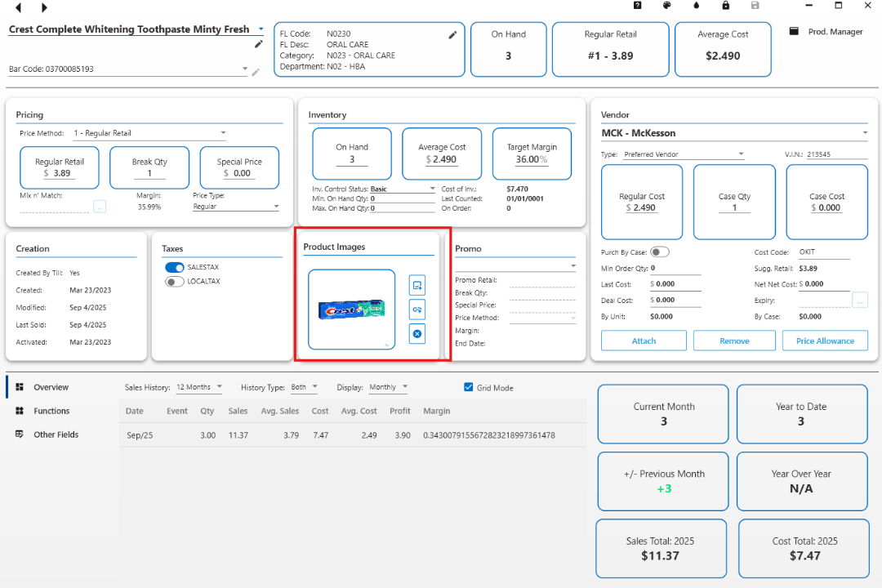Enable the LOCALTAX switch
This screenshot has width=882, height=588.
tap(175, 281)
